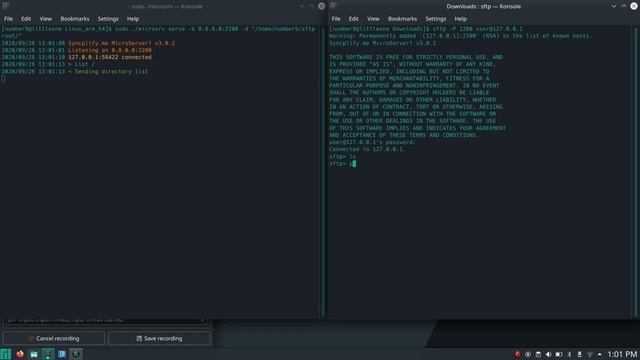
Task: Click 'Syncplify.me MicroServer! v3.0.2' in left terminal
Action: [x=121, y=43]
